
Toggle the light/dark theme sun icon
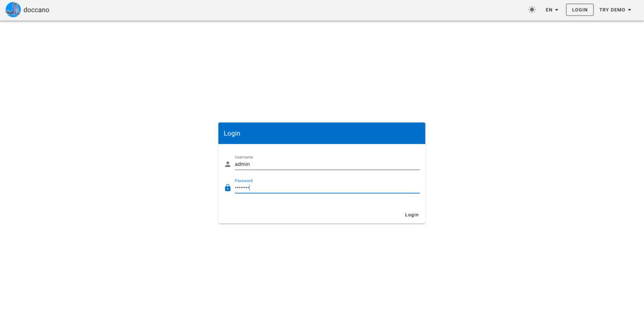pos(532,10)
